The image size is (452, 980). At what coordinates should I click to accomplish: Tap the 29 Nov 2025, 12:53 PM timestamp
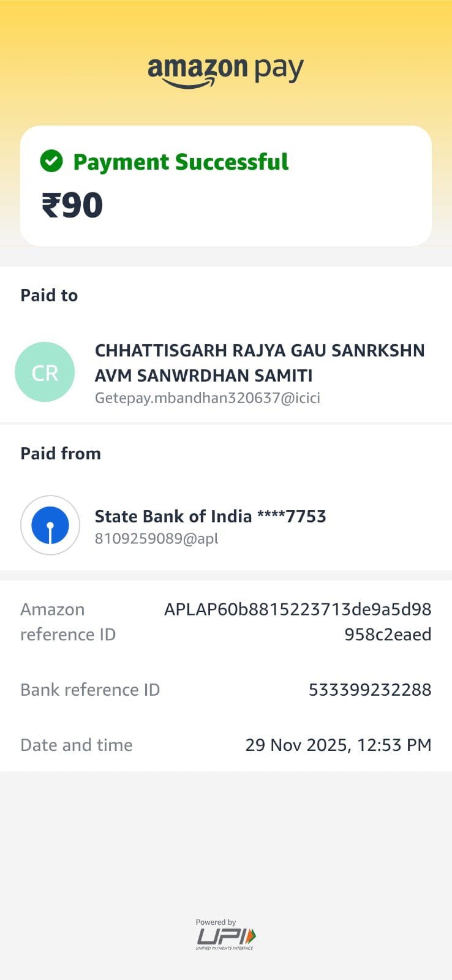(x=338, y=745)
